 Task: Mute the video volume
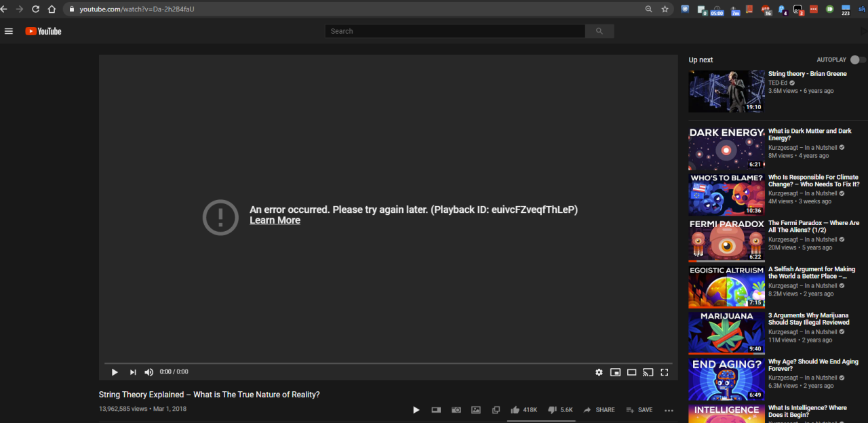tap(149, 372)
